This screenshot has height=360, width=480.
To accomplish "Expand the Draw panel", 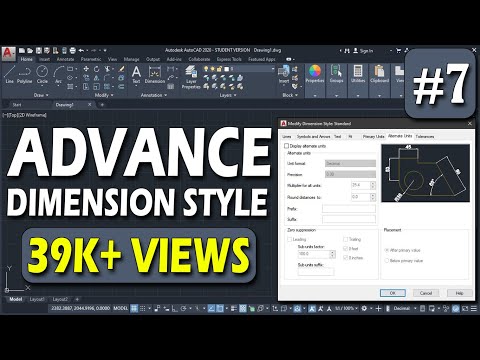I will click(x=41, y=95).
